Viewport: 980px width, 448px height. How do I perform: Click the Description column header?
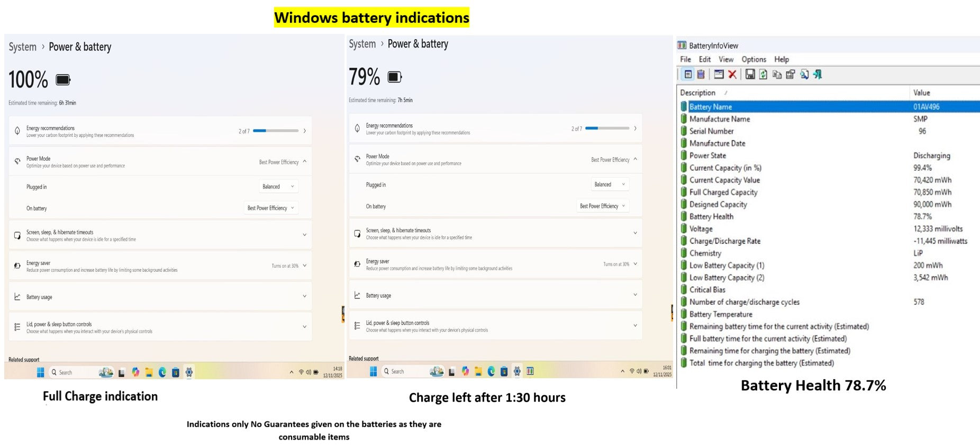click(697, 93)
